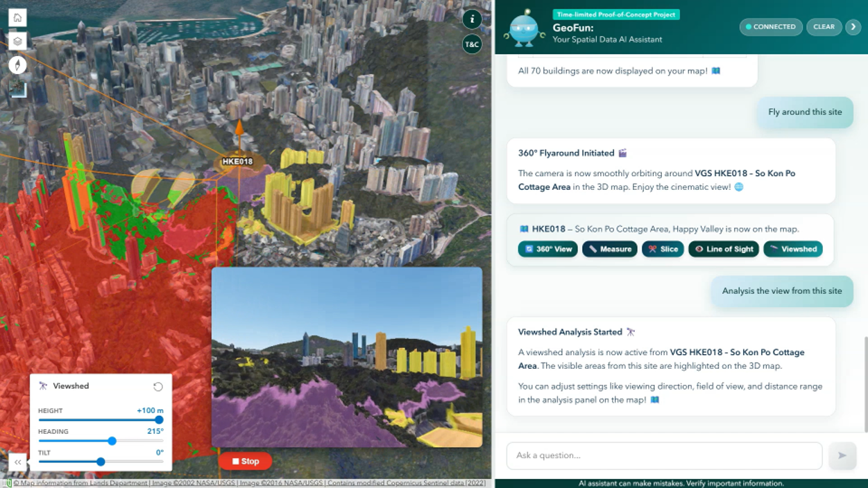This screenshot has width=868, height=488.
Task: Click the GeoFun robot mascot icon
Action: [x=524, y=28]
